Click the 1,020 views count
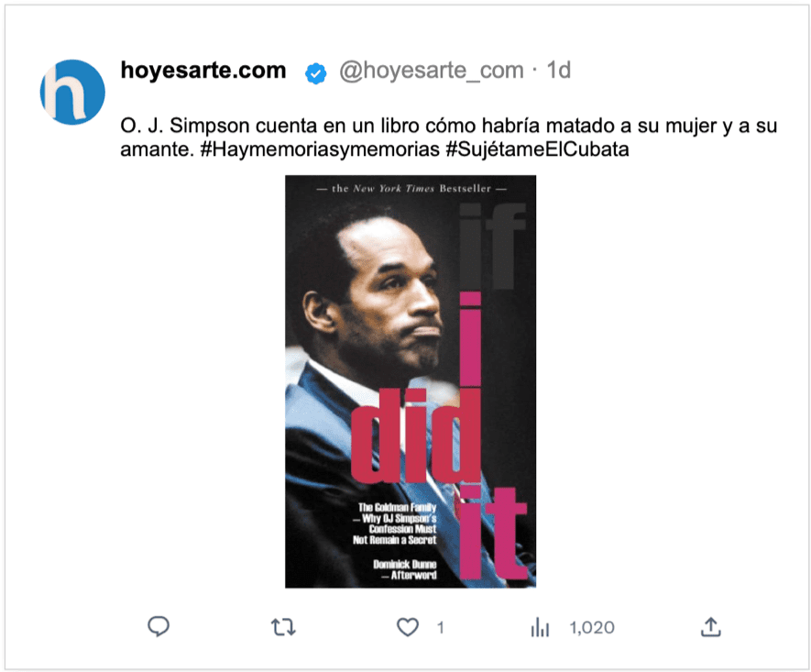 click(x=592, y=627)
